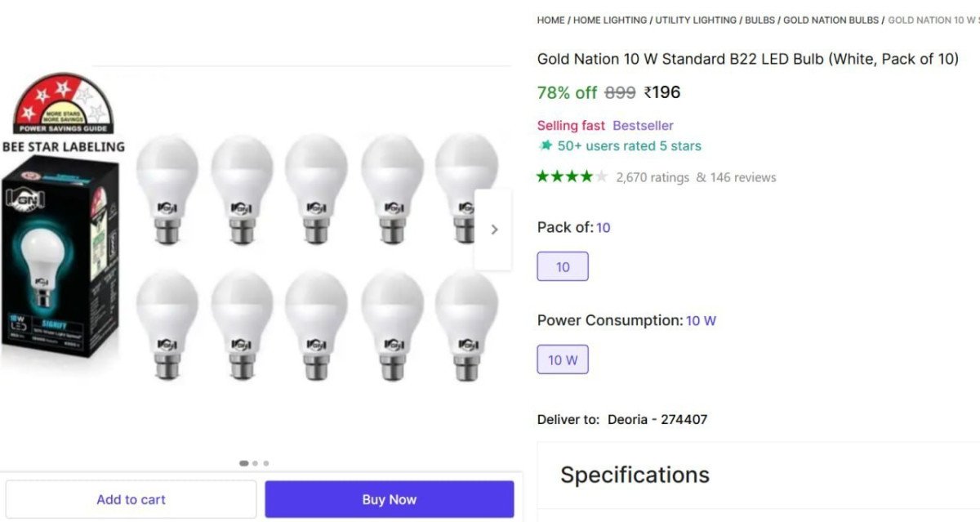
Task: Click the 78% off price label
Action: (x=568, y=92)
